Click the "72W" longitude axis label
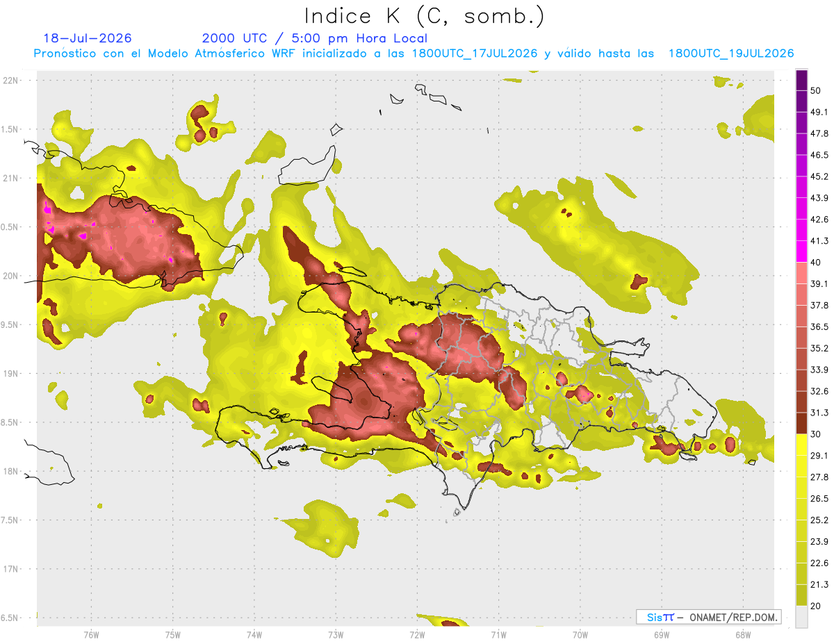The height and width of the screenshot is (644, 834). pos(417,634)
